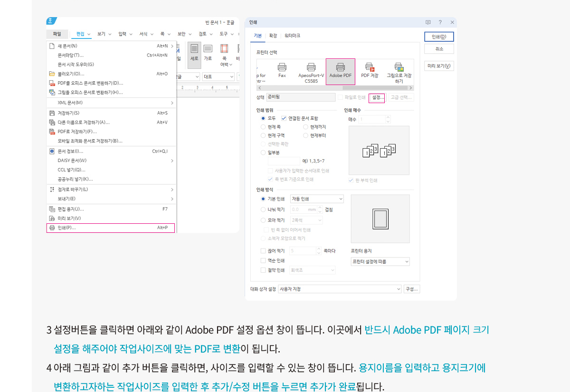
Task: Open the 사용자 지정 dialog settings dropdown
Action: 340,289
